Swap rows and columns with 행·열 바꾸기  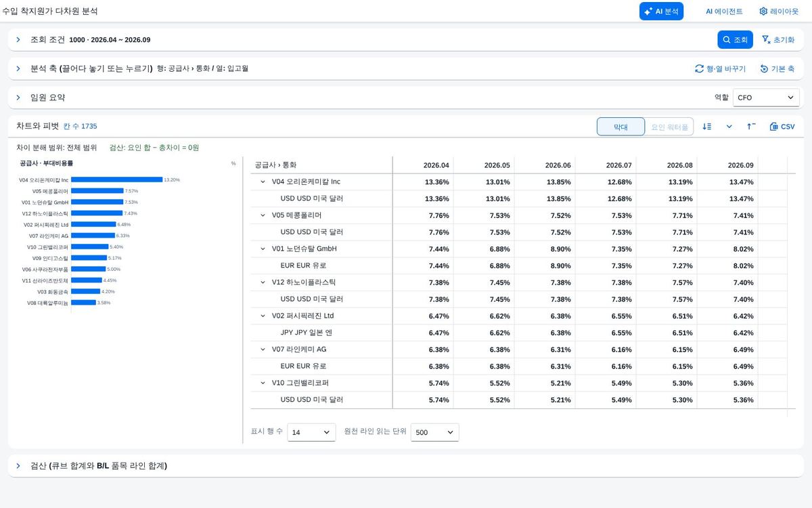pos(720,68)
